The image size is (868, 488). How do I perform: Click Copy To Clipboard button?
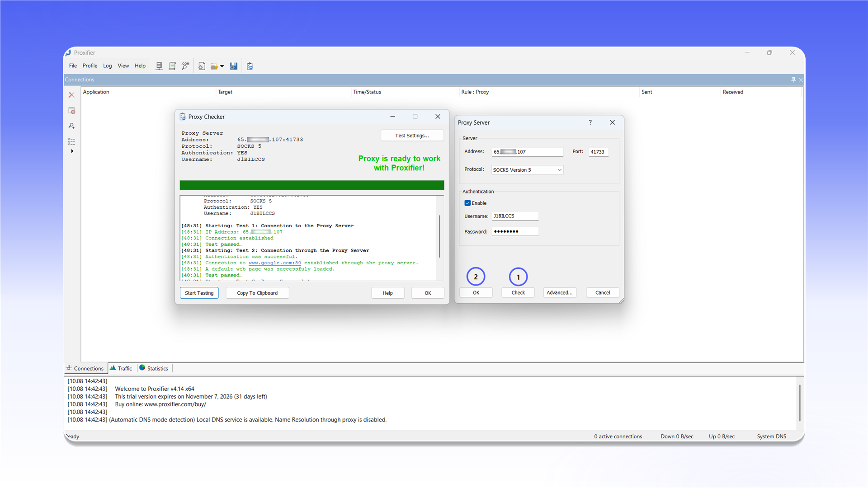[257, 293]
